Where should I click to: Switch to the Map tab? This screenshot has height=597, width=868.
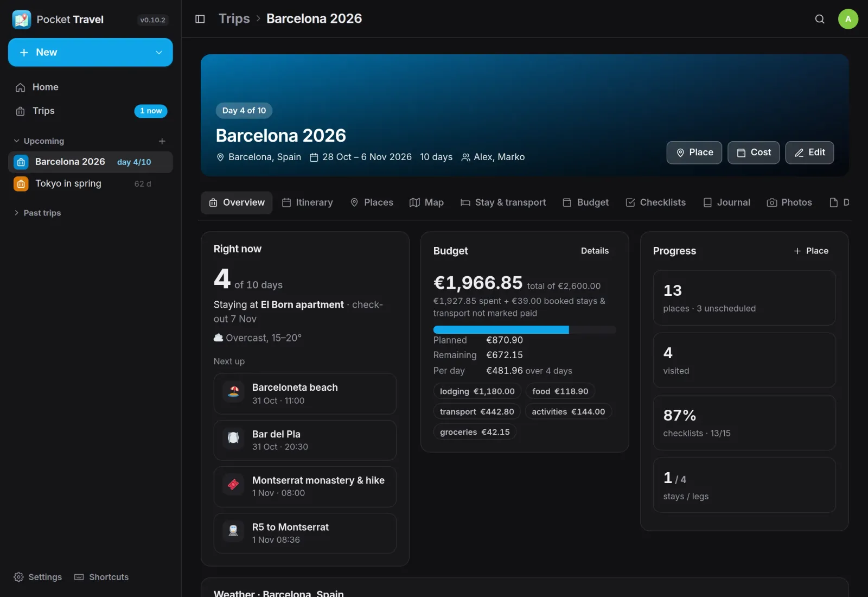426,202
